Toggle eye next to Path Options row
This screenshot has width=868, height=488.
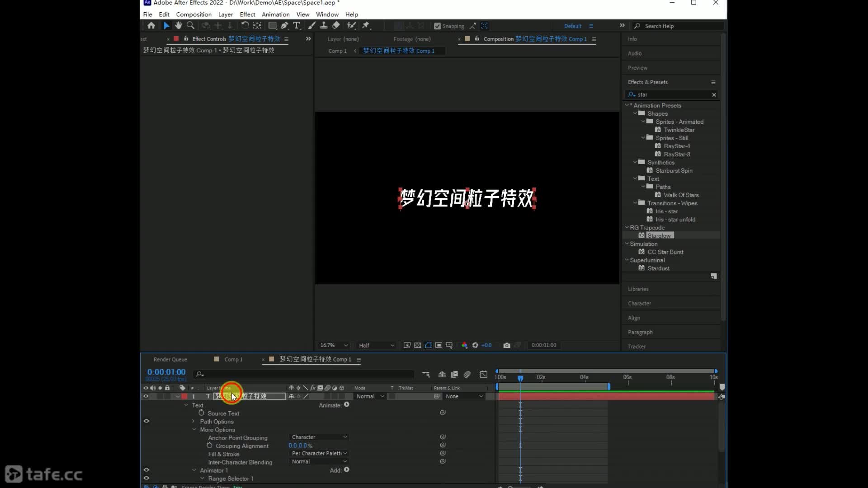[x=146, y=421]
